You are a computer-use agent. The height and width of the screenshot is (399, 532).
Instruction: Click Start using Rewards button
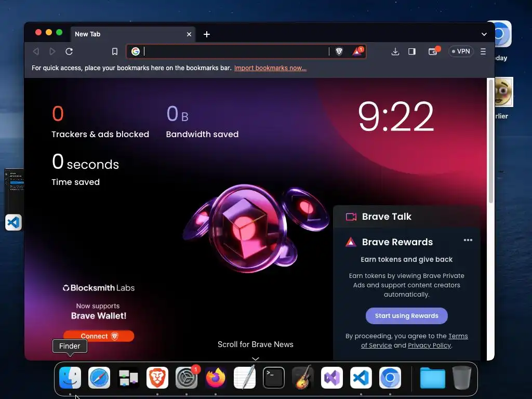click(x=406, y=316)
